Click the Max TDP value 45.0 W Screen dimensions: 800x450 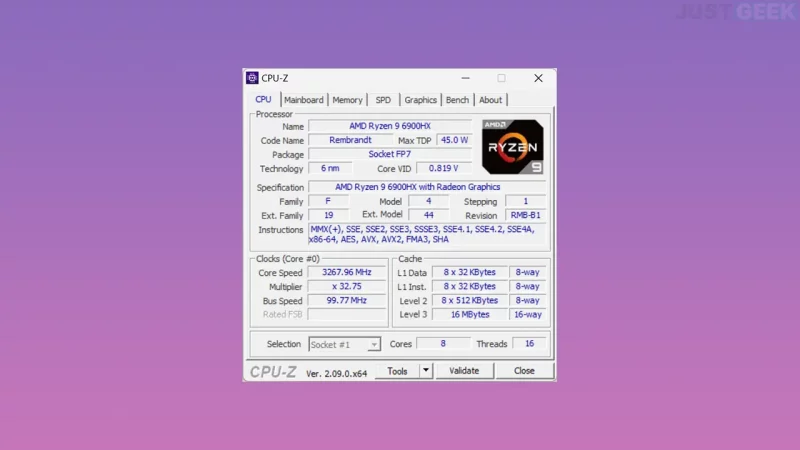[x=454, y=140]
